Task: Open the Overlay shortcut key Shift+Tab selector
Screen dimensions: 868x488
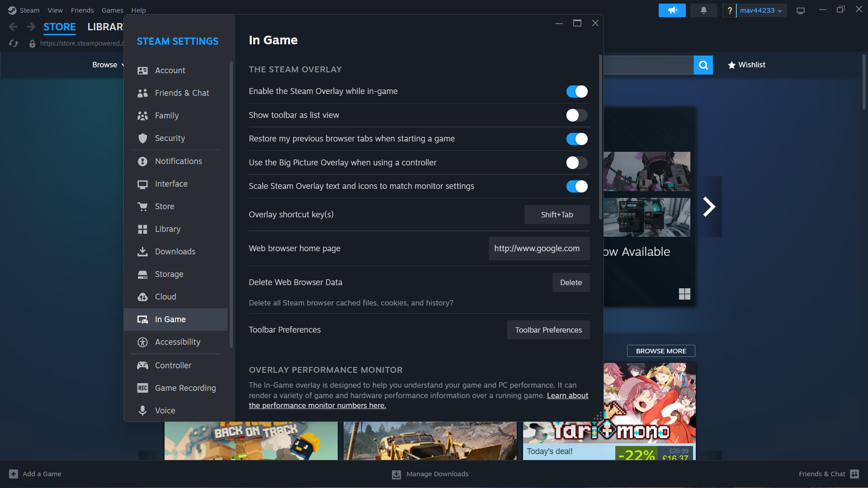Action: [x=557, y=215]
